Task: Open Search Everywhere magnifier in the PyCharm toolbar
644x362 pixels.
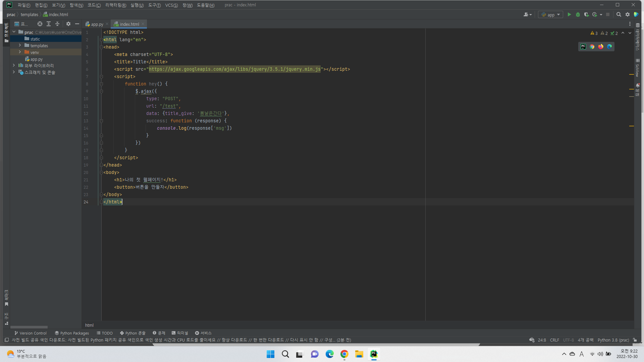Action: (x=619, y=14)
